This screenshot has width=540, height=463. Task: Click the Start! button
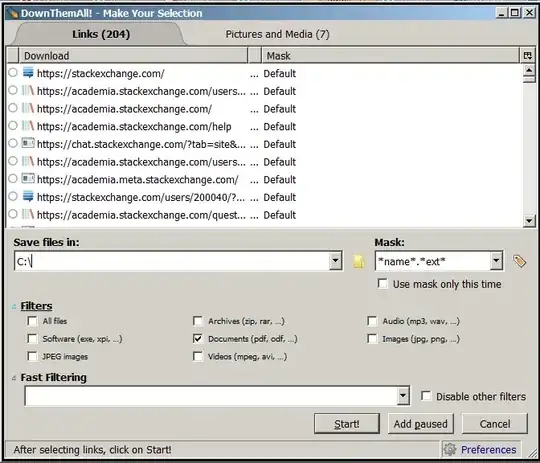[347, 424]
